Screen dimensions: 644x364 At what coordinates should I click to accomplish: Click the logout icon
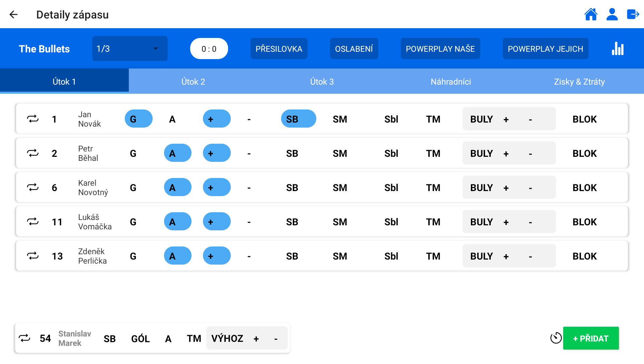tap(633, 14)
